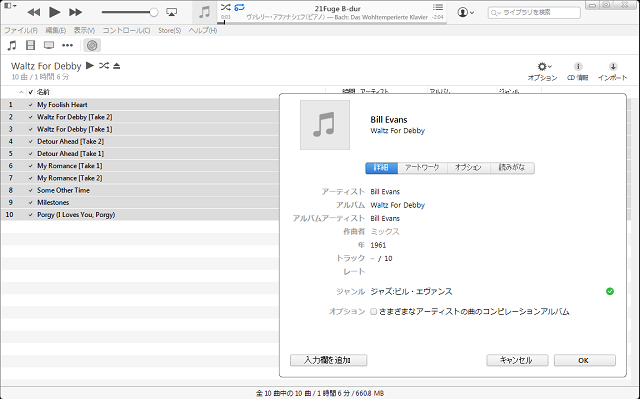Screen dimensions: 640x399
Task: Click the キャンセル button
Action: click(517, 360)
